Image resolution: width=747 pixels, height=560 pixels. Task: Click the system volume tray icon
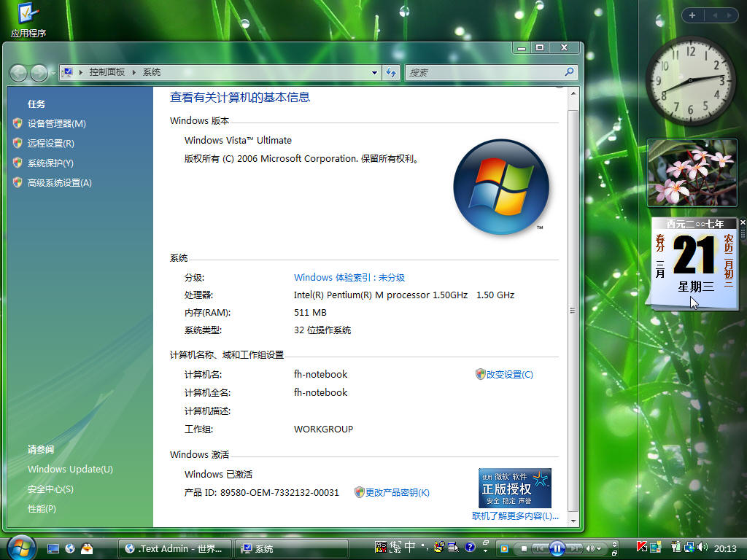tap(703, 547)
